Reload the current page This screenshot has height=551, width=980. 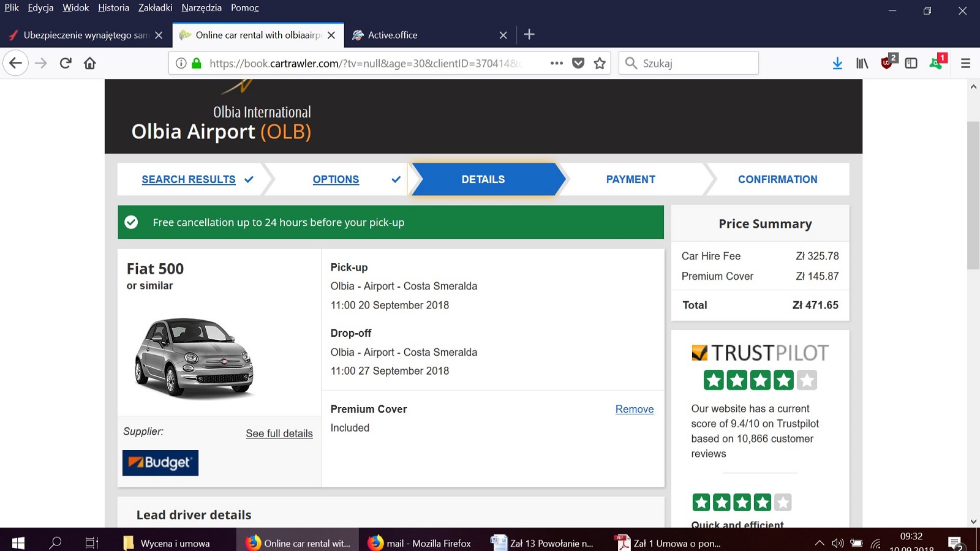pos(66,63)
